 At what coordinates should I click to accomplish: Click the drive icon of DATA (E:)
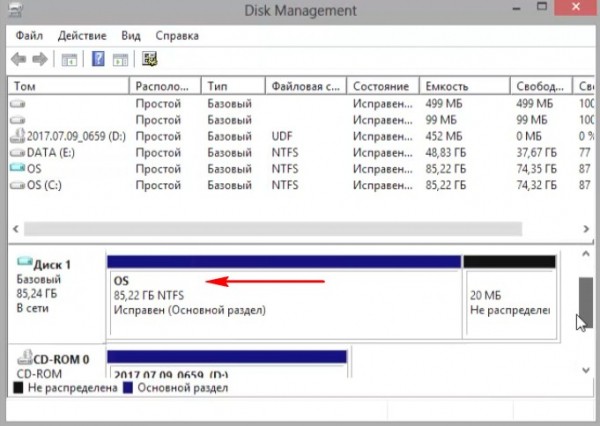click(x=18, y=153)
